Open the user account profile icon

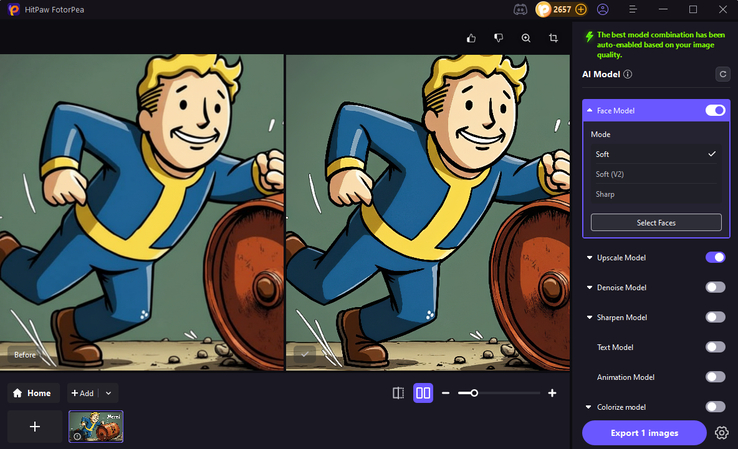pyautogui.click(x=603, y=9)
